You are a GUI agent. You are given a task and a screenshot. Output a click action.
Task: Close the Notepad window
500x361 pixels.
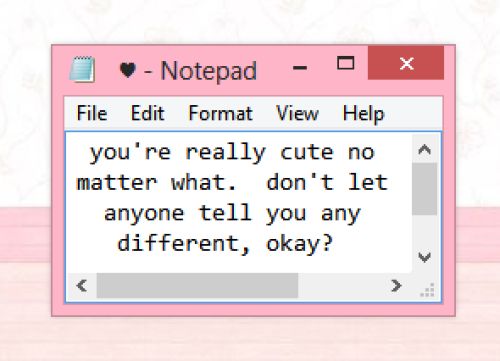[x=406, y=63]
